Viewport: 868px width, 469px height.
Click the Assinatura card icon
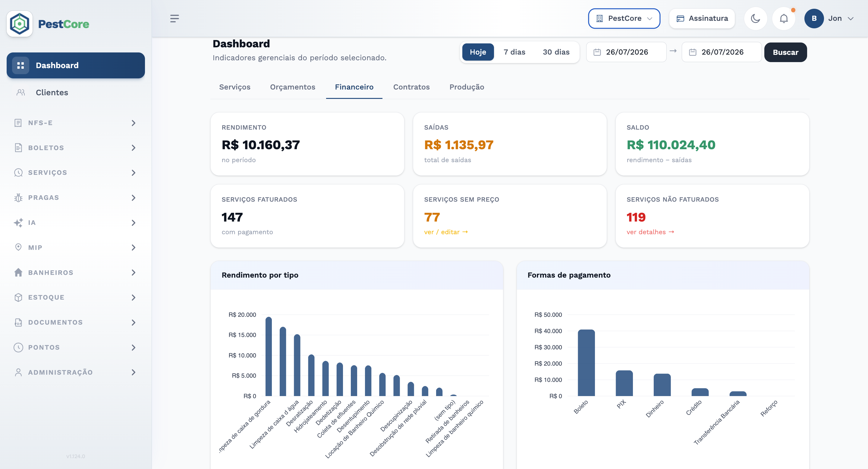tap(680, 18)
